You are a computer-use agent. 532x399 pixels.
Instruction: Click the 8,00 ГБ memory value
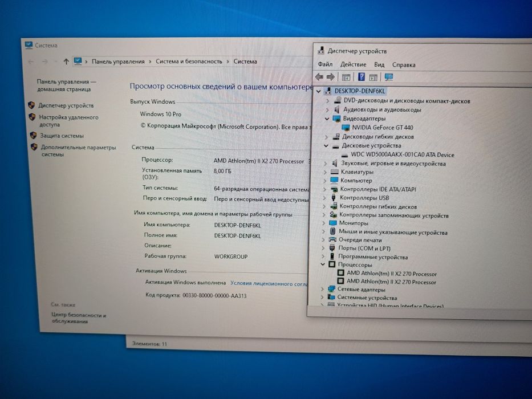point(222,171)
